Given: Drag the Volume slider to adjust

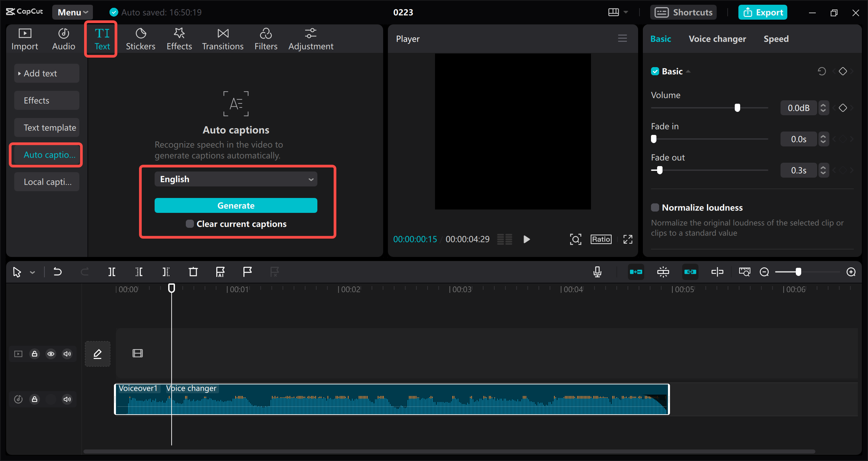Looking at the screenshot, I should click(x=738, y=107).
